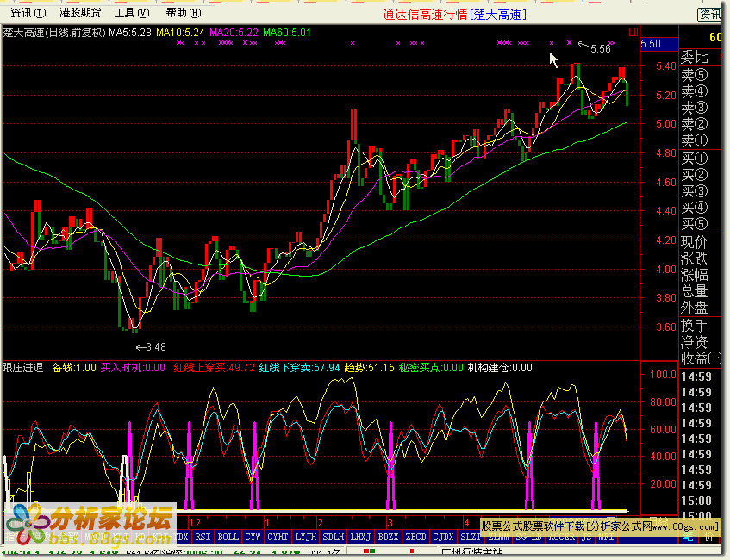Switch to the BOLL indicator tab

[x=228, y=537]
